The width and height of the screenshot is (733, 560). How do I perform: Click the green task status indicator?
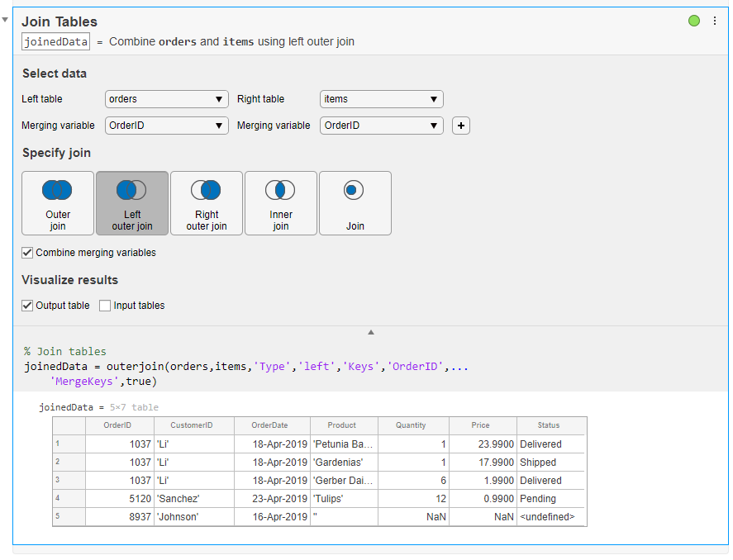(694, 21)
